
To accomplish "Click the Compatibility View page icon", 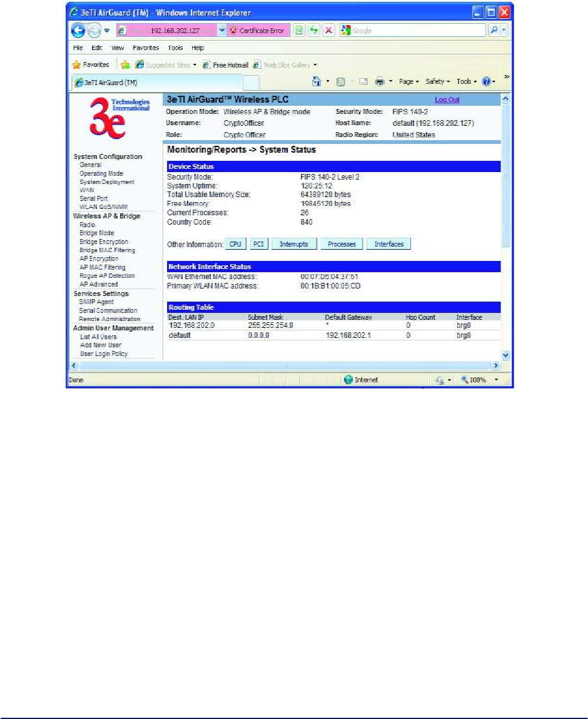I will pos(299,31).
